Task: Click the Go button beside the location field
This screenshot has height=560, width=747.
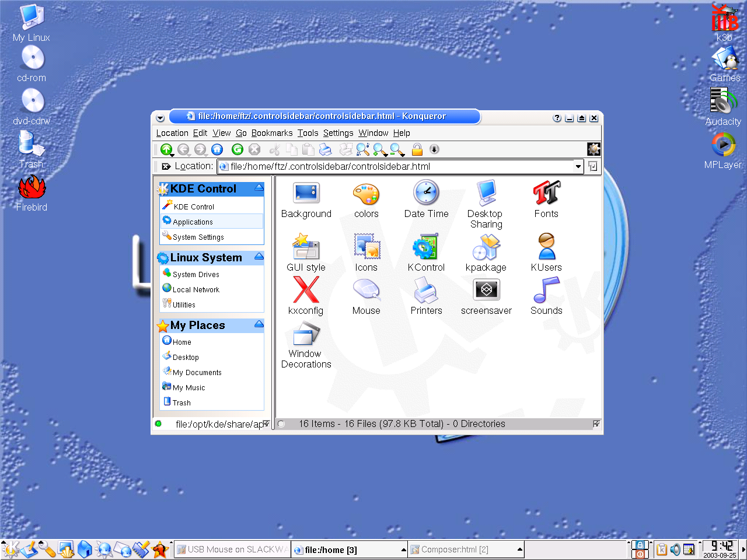Action: coord(593,166)
